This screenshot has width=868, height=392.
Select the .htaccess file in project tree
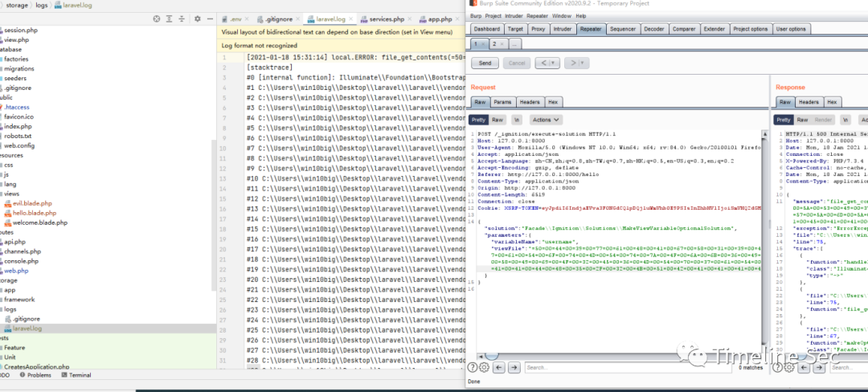tap(17, 108)
